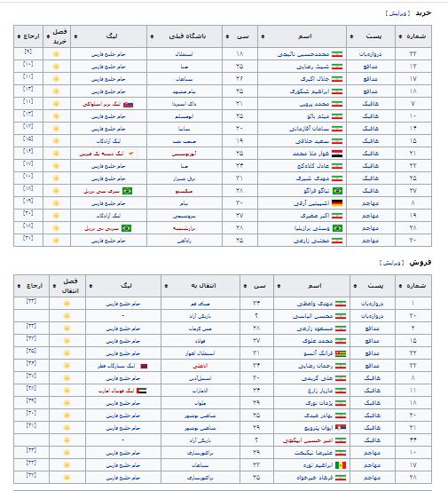Open reference [۹] in the خرید table
448x491 pixels.
click(28, 51)
